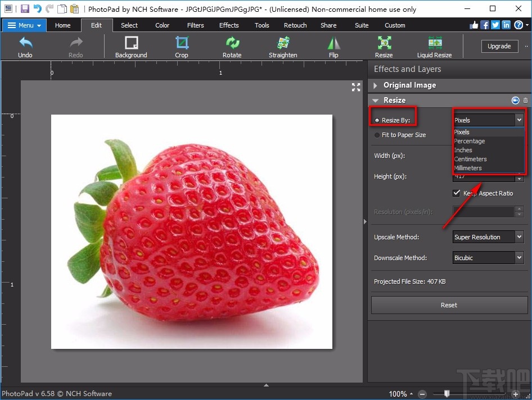Open the Downscale Method dropdown
Image resolution: width=532 pixels, height=400 pixels.
point(488,258)
